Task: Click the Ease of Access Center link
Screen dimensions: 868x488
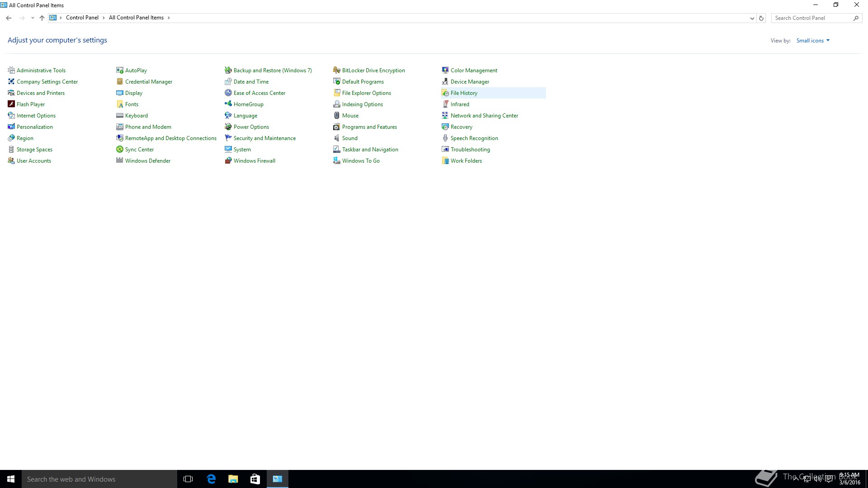Action: (259, 93)
